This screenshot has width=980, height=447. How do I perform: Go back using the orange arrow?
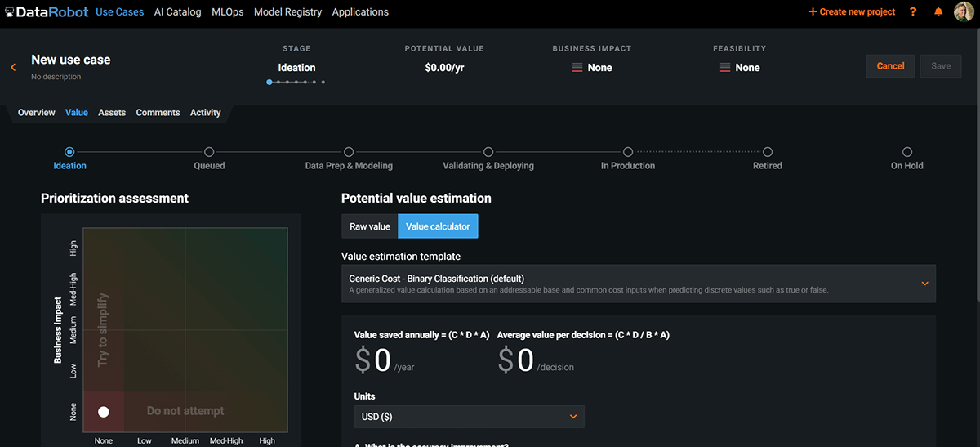[x=13, y=67]
